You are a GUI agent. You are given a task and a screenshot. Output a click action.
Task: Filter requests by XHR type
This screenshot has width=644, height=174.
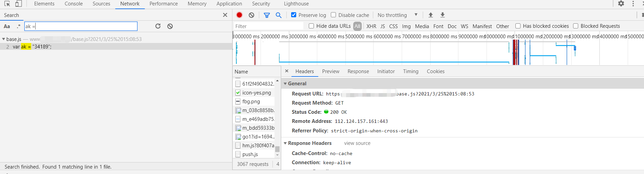click(371, 26)
